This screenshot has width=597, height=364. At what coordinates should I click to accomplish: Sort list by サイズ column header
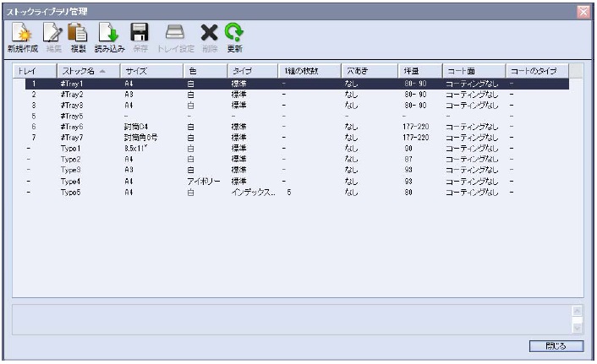151,70
